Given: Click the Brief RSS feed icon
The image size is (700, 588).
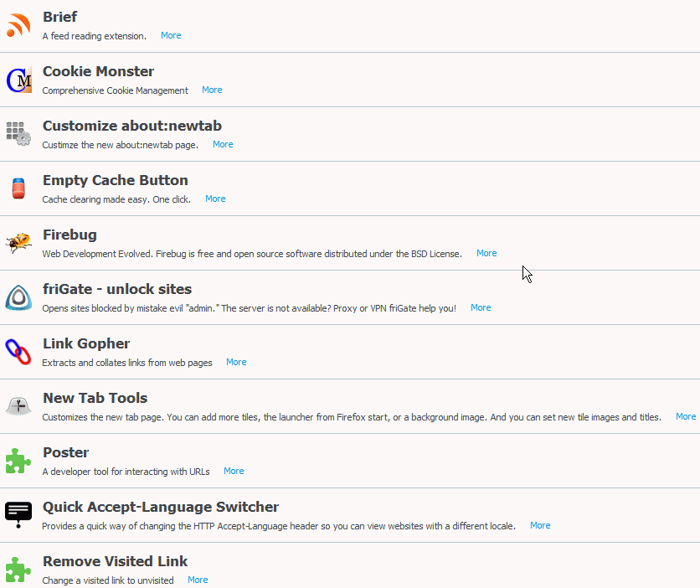Looking at the screenshot, I should 18,26.
